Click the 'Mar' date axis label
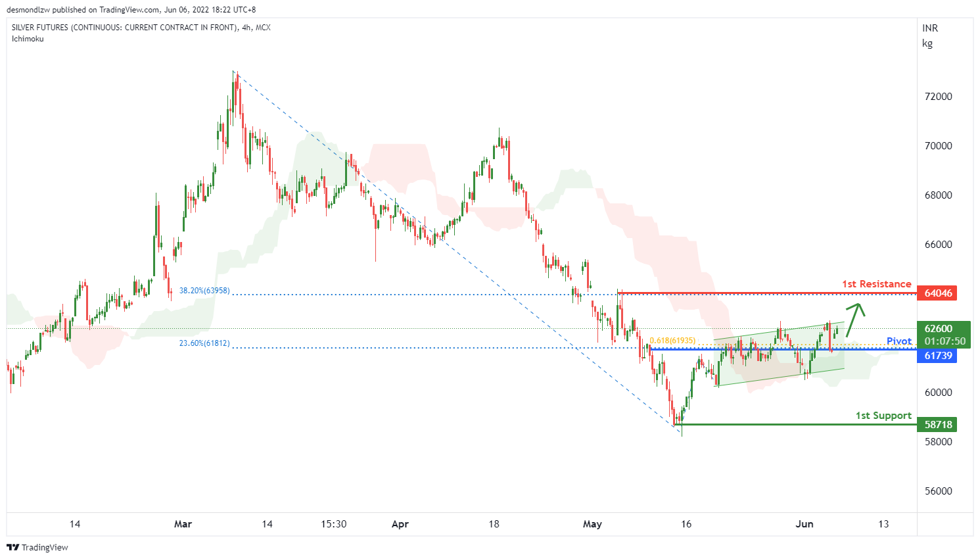The image size is (980, 559). tap(183, 524)
